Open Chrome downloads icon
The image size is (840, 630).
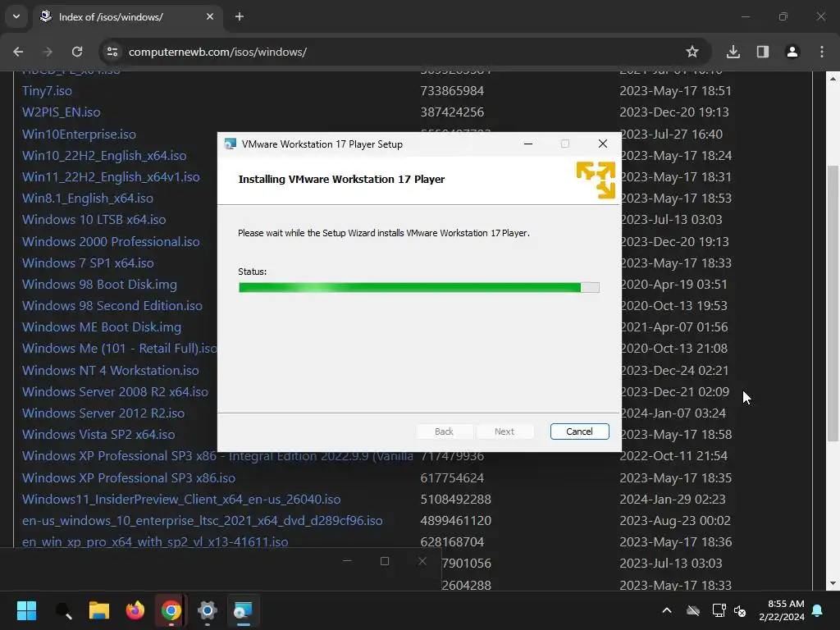(733, 52)
